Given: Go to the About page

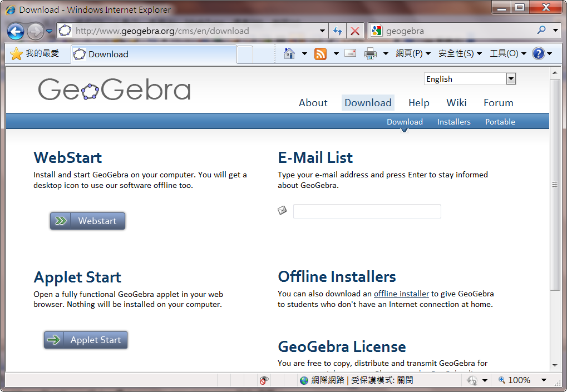Looking at the screenshot, I should tap(313, 103).
